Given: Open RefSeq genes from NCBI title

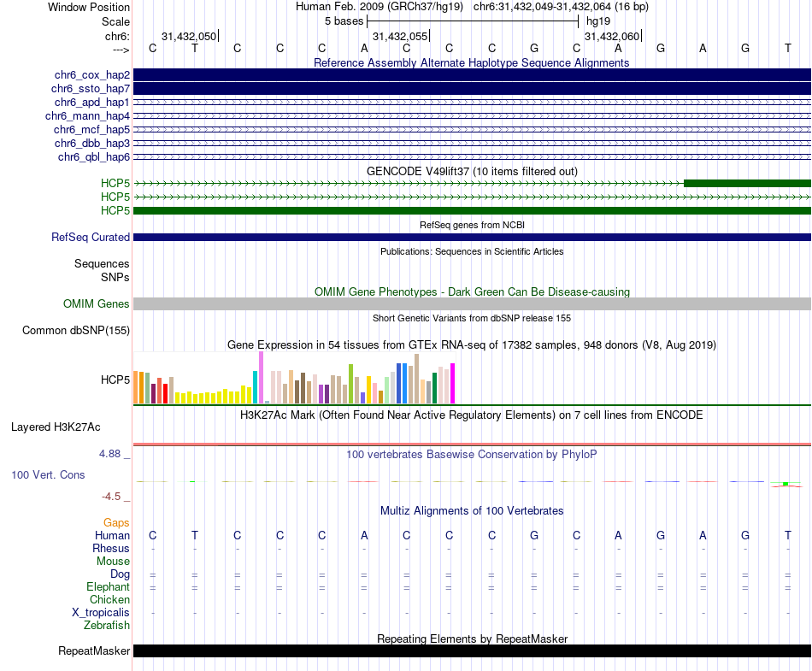Looking at the screenshot, I should [472, 225].
